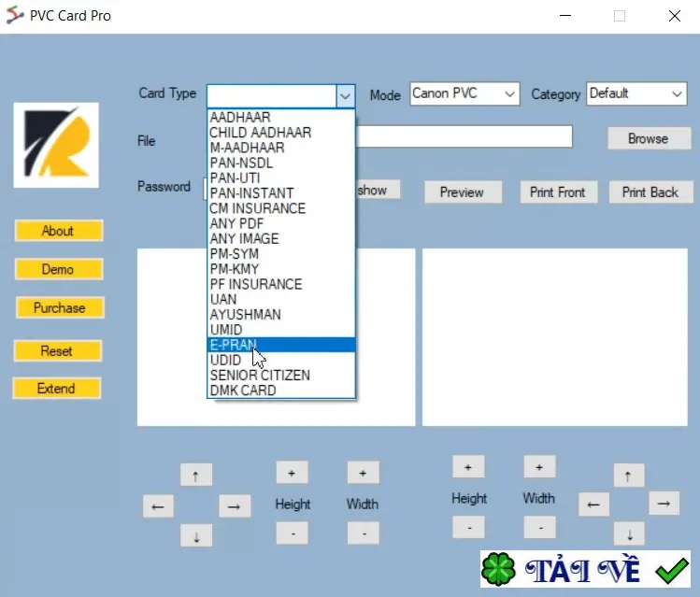
Task: Open the Purchase button
Action: (x=60, y=308)
